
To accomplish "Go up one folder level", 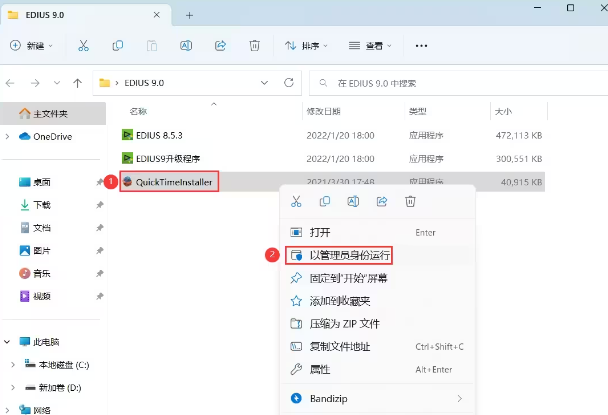I will [x=78, y=83].
